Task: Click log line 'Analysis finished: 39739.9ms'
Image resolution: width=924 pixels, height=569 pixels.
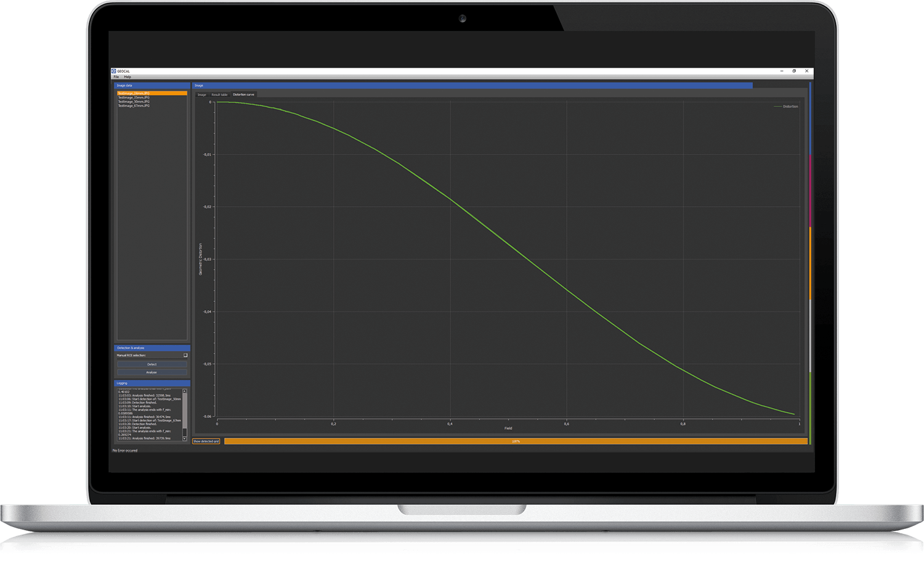Action: pos(145,438)
